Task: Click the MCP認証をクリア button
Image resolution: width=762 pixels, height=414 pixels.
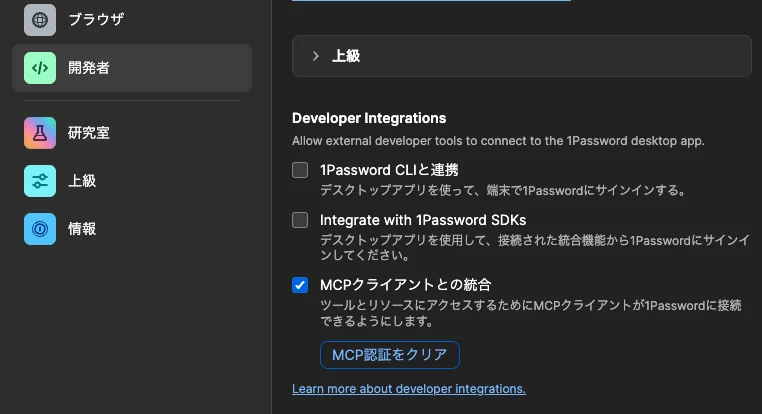Action: click(x=390, y=355)
